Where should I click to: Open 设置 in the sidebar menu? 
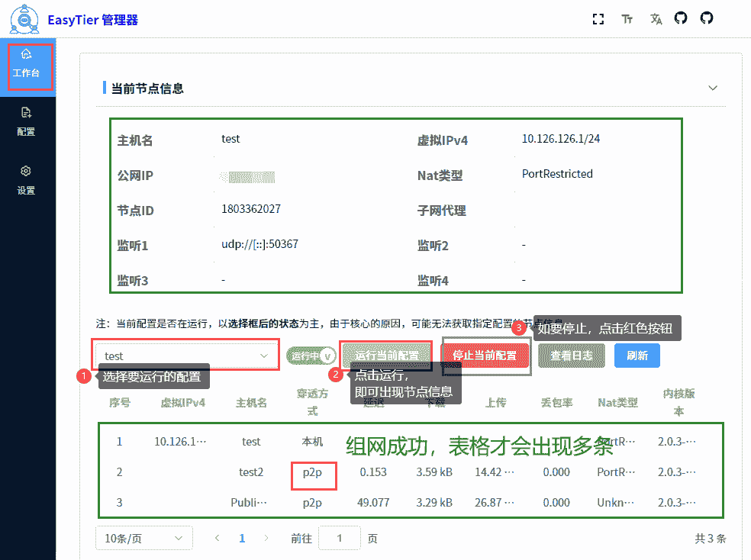click(27, 180)
